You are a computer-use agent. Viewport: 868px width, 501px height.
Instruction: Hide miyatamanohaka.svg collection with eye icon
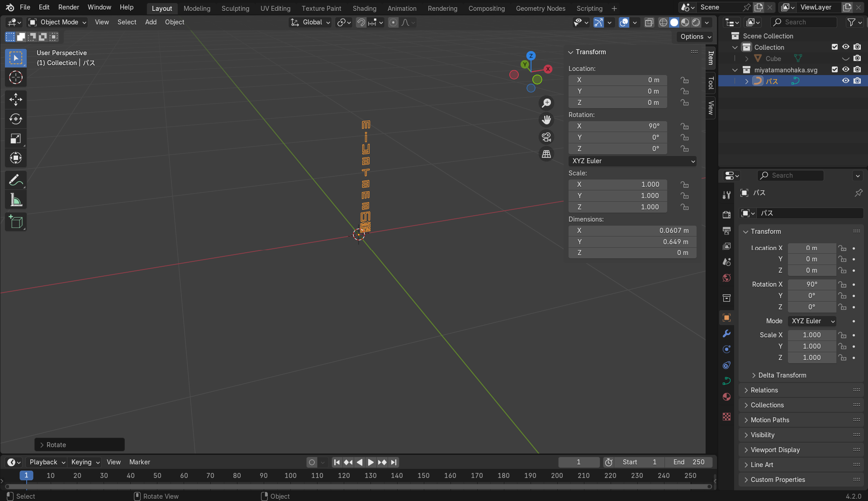[x=845, y=70]
